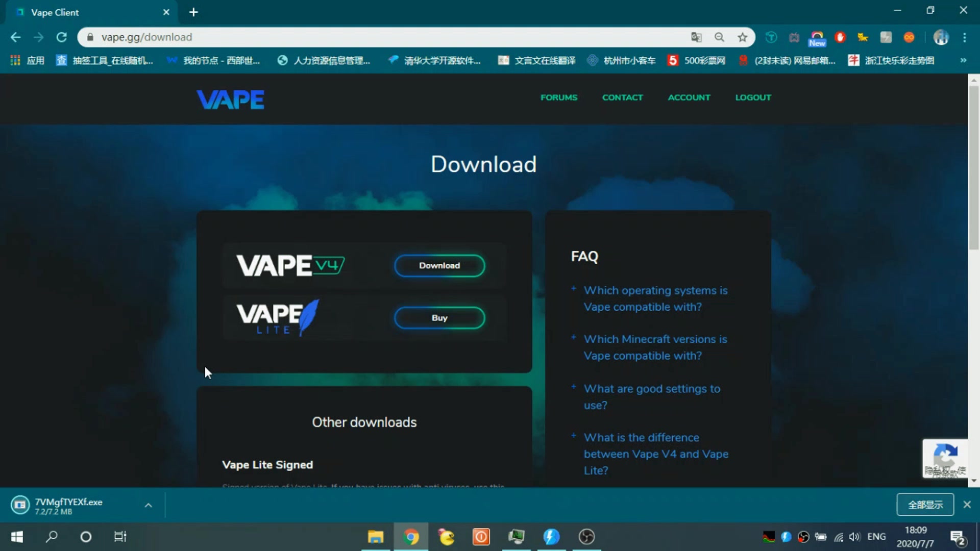Open the Windows Start menu
Image resolution: width=980 pixels, height=551 pixels.
(17, 537)
